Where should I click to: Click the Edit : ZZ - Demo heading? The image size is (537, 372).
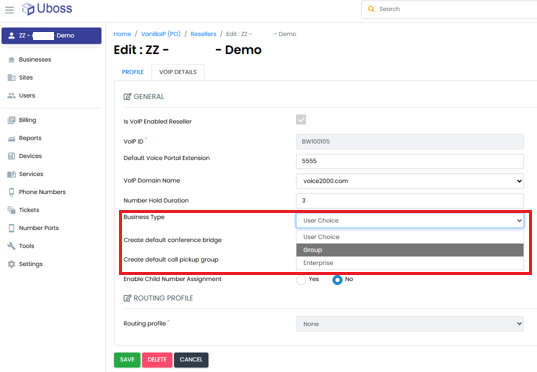(x=188, y=50)
